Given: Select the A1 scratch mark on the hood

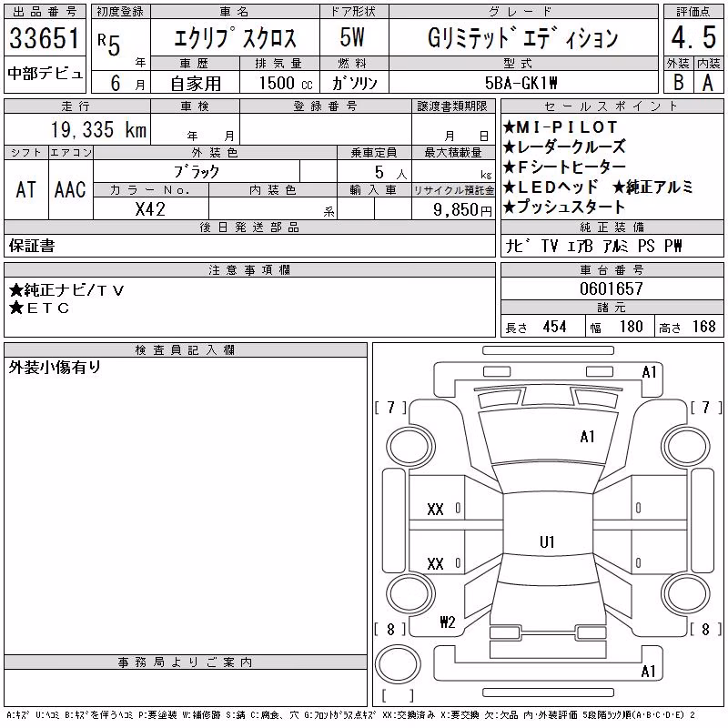Looking at the screenshot, I should tap(587, 437).
